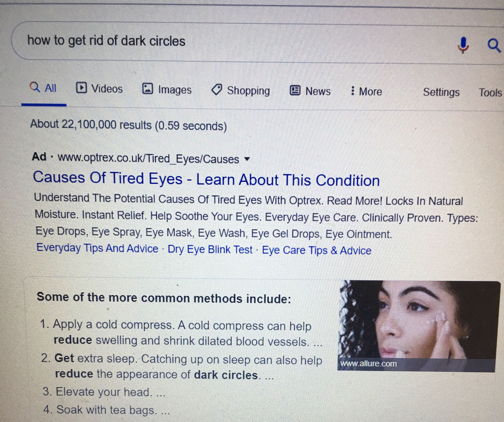
Task: Open the Tools menu
Action: pyautogui.click(x=490, y=92)
